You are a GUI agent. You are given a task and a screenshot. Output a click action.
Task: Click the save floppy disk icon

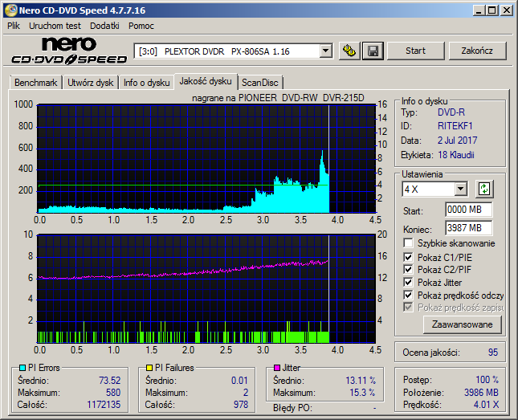[x=373, y=51]
